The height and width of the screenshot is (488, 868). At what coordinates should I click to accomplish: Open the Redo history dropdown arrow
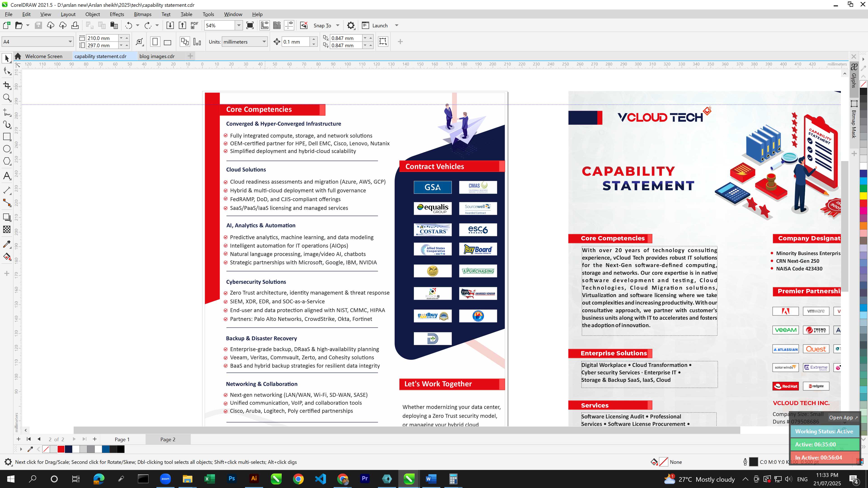pyautogui.click(x=157, y=25)
